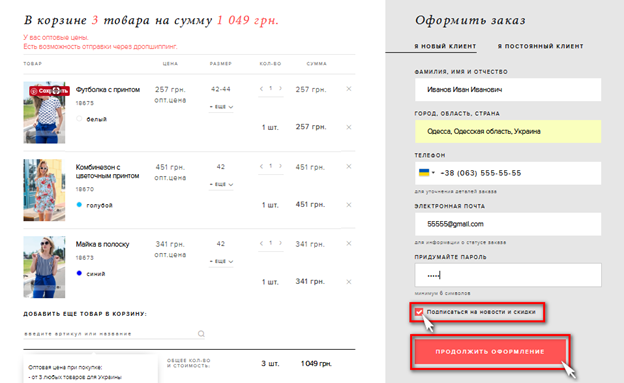Switch to 'Я постоянный клиент' tab
The height and width of the screenshot is (383, 624).
(x=540, y=46)
